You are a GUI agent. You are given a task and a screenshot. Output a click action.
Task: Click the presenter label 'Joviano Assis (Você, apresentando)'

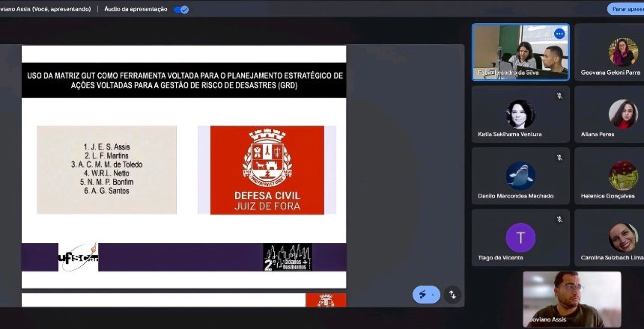tap(45, 9)
